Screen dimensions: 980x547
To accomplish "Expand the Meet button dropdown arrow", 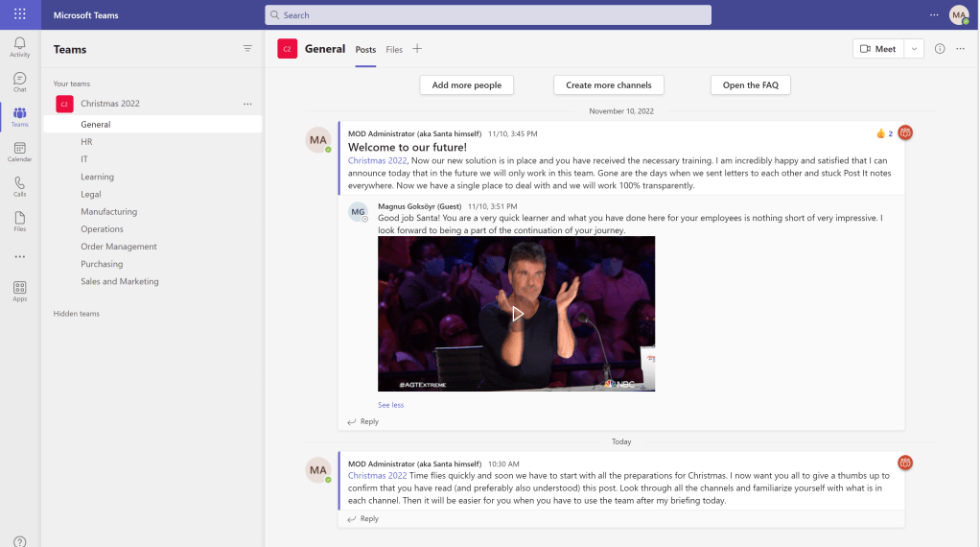I will (914, 49).
